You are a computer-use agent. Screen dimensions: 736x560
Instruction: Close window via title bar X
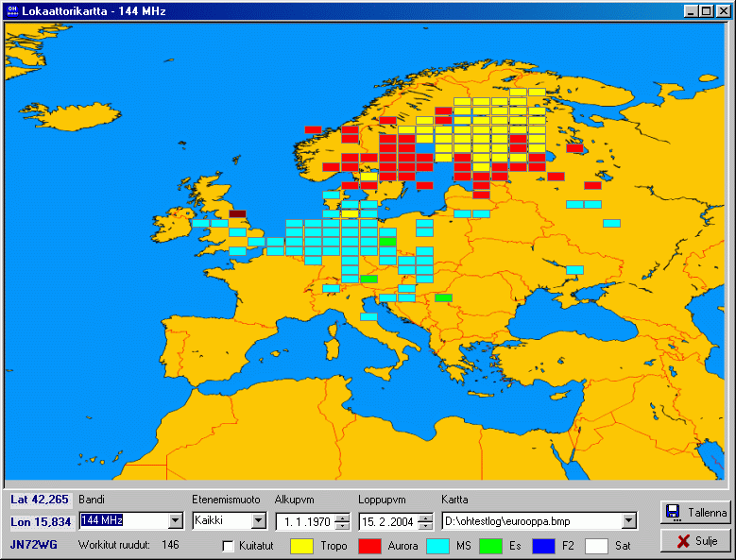pos(724,11)
